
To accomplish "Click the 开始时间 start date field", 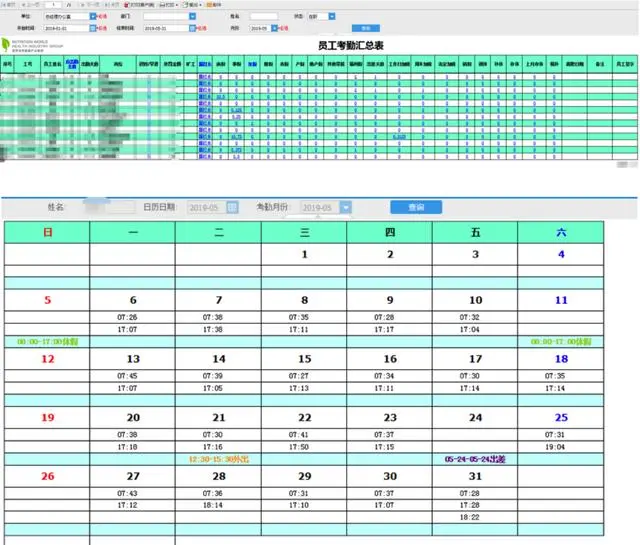I will [67, 28].
